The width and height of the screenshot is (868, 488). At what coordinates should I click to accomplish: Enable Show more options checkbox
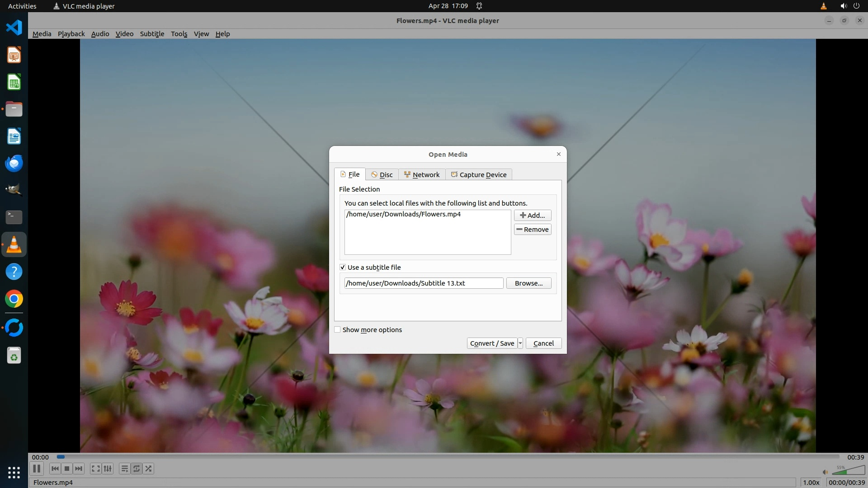337,330
